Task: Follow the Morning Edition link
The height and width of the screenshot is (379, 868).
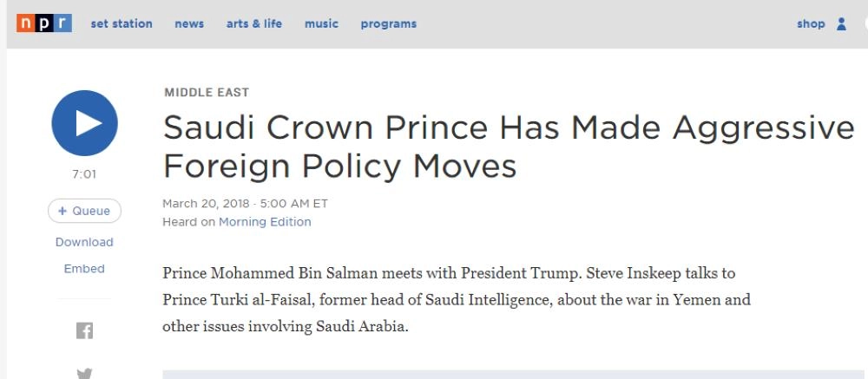Action: [265, 222]
